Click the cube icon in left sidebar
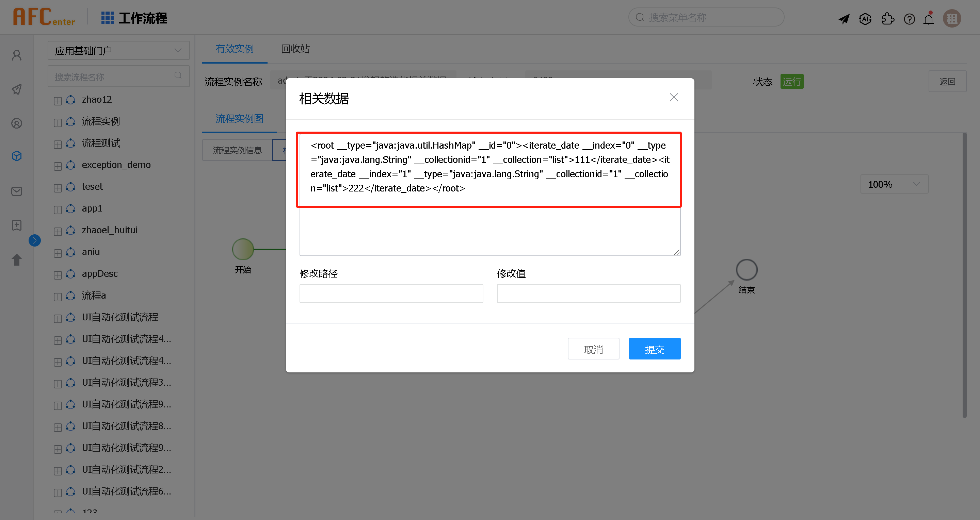This screenshot has height=520, width=980. coord(17,156)
